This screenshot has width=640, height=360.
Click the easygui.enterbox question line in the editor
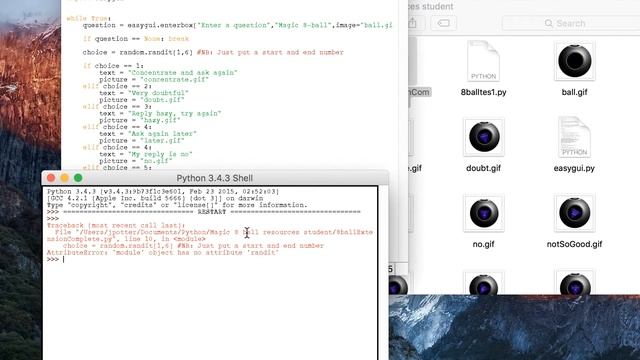pyautogui.click(x=237, y=25)
